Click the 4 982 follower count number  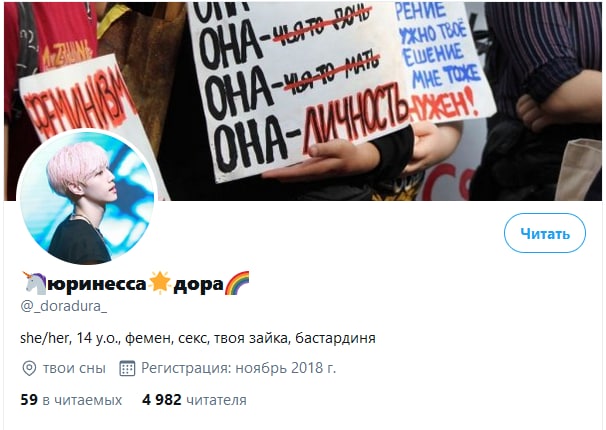tap(162, 400)
